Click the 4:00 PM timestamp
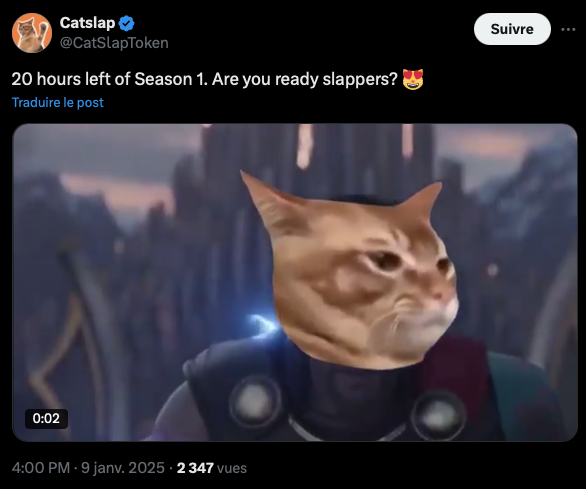The height and width of the screenshot is (489, 586). 41,468
